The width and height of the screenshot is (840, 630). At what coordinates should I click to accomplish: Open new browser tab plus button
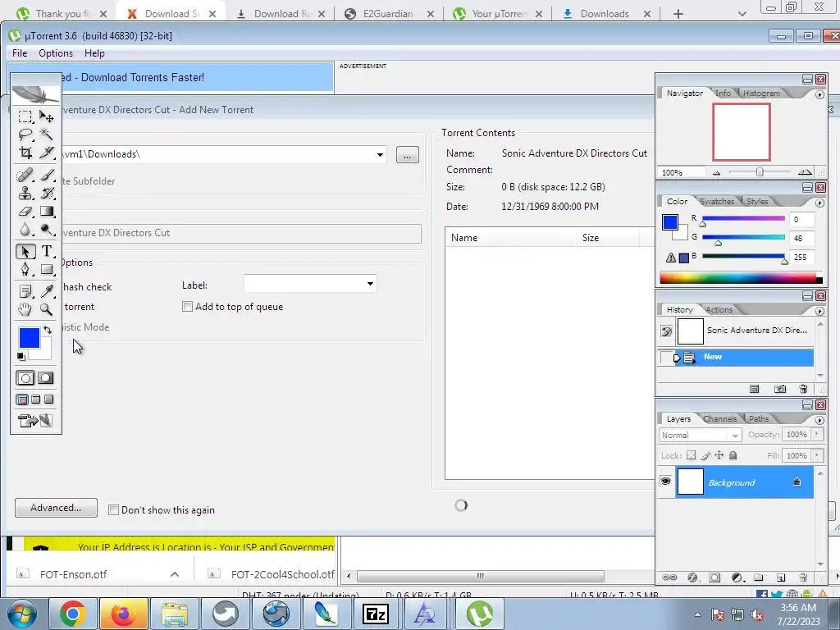(x=678, y=14)
